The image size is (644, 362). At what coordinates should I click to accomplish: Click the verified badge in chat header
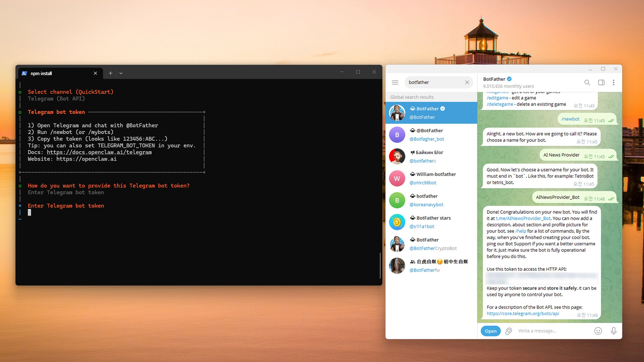pos(509,79)
